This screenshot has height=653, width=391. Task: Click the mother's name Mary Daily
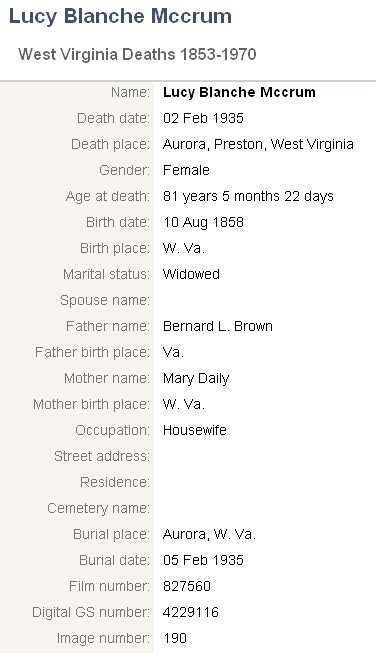[x=196, y=379]
